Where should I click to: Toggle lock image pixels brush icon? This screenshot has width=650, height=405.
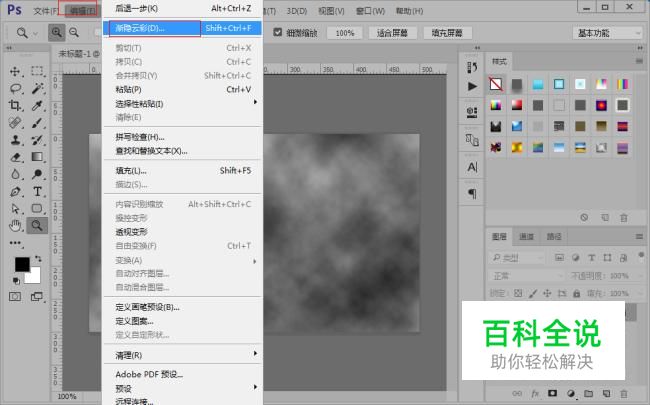533,293
